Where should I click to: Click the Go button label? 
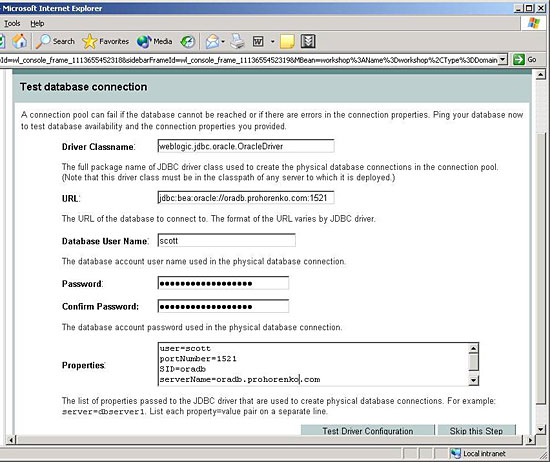point(532,60)
